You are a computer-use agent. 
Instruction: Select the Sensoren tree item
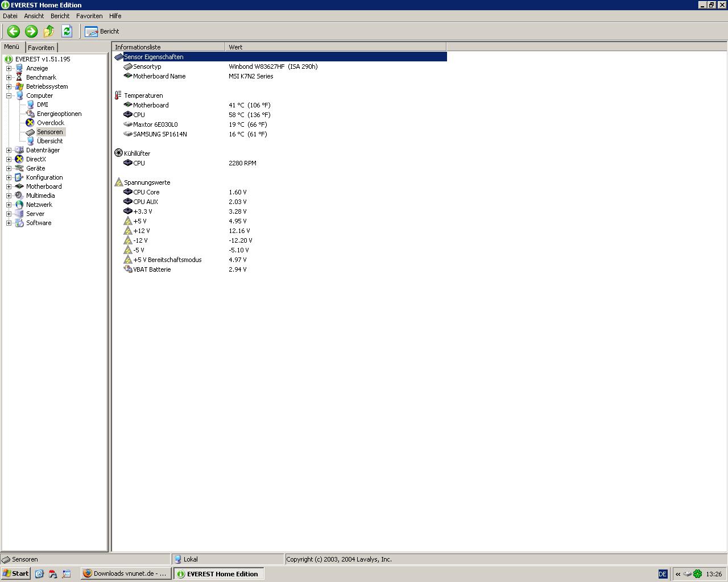[50, 132]
